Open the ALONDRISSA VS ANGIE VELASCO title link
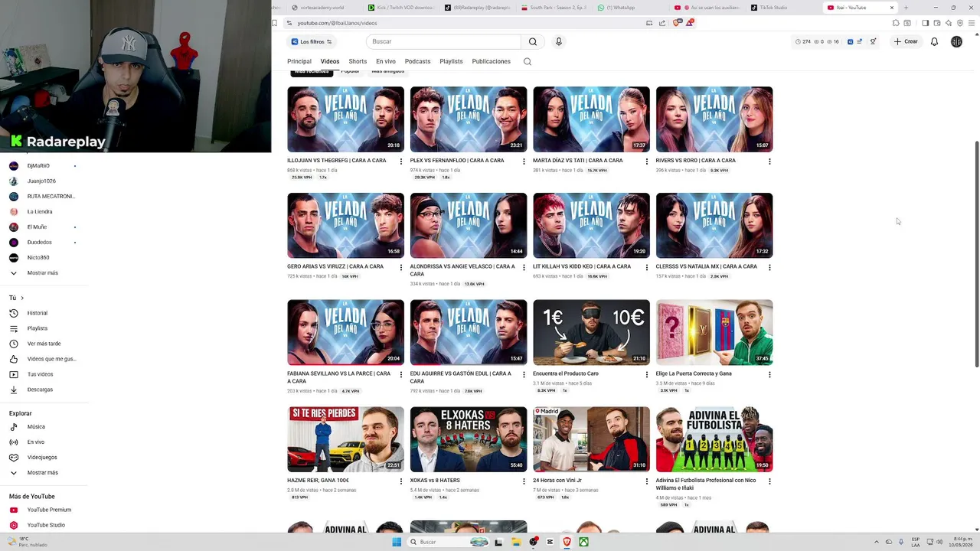 [462, 270]
